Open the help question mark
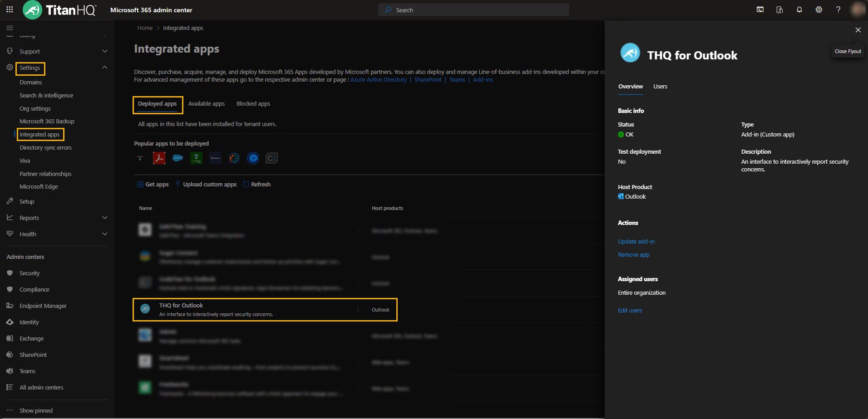Image resolution: width=868 pixels, height=419 pixels. tap(838, 10)
